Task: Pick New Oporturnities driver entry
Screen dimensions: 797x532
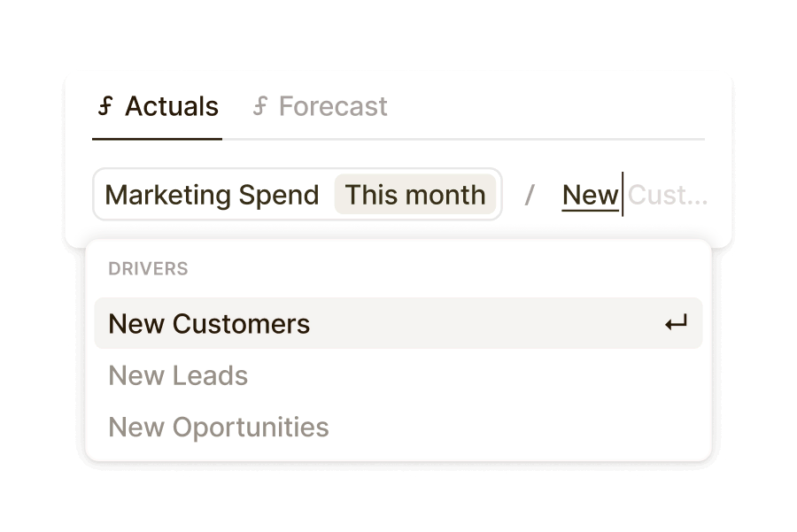Action: [x=218, y=427]
